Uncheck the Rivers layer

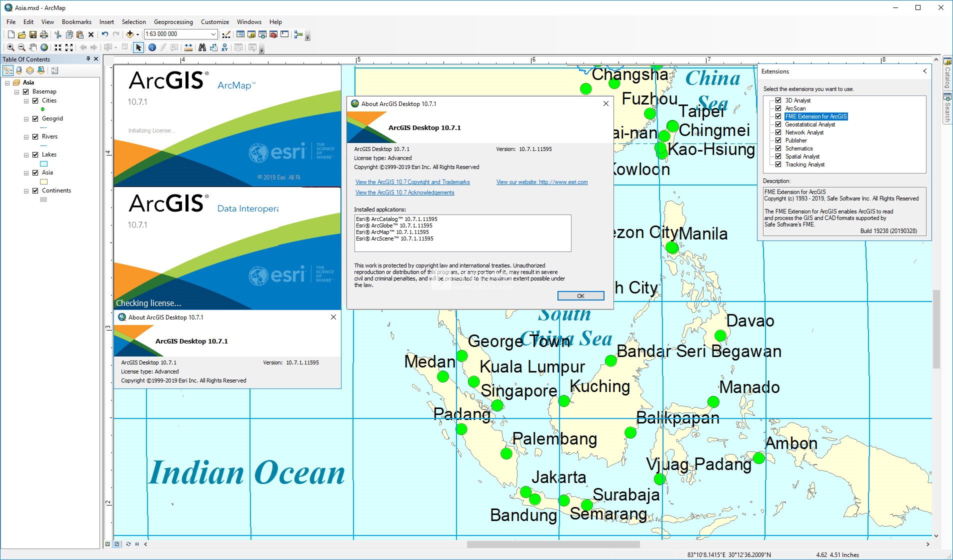pyautogui.click(x=35, y=136)
